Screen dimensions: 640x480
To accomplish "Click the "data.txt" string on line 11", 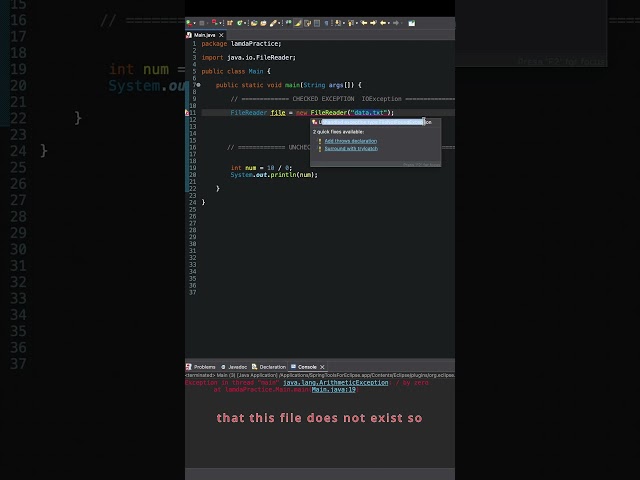I will (369, 113).
